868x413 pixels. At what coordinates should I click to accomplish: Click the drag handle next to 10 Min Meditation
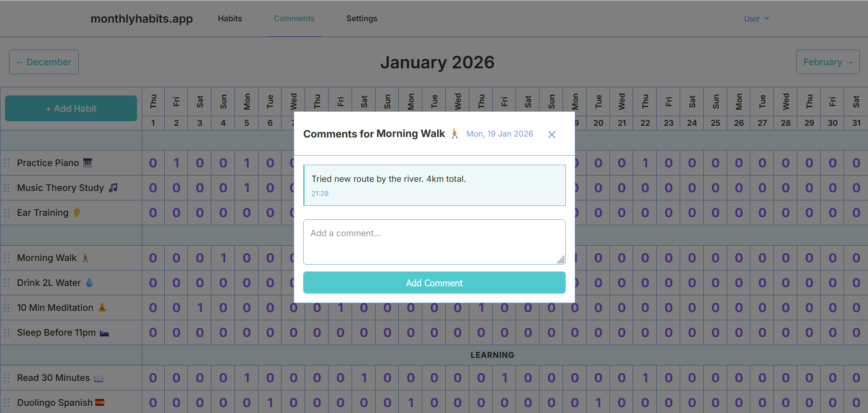6,308
